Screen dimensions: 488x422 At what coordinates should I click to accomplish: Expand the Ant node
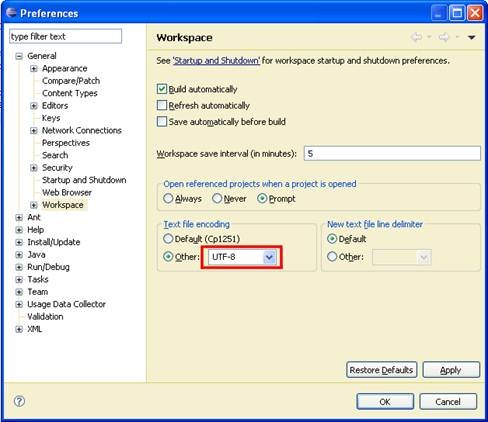click(19, 217)
